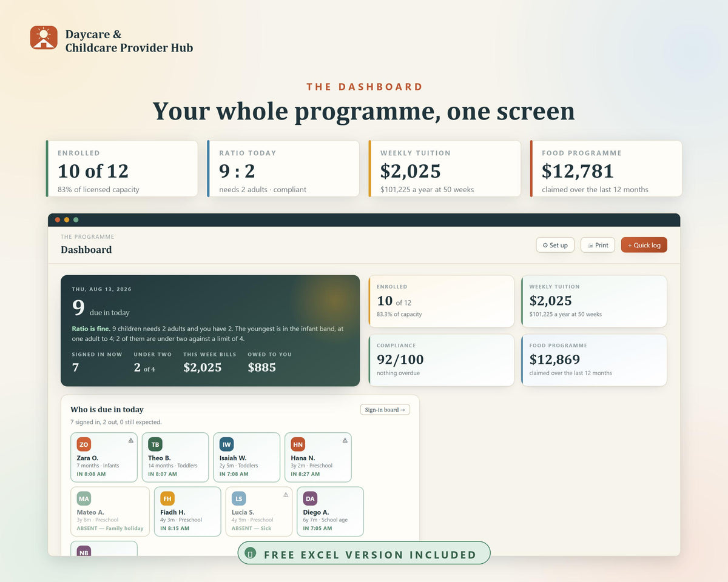Viewport: 728px width, 582px height.
Task: Click Diego's IN 7:05 AM status
Action: tap(317, 528)
